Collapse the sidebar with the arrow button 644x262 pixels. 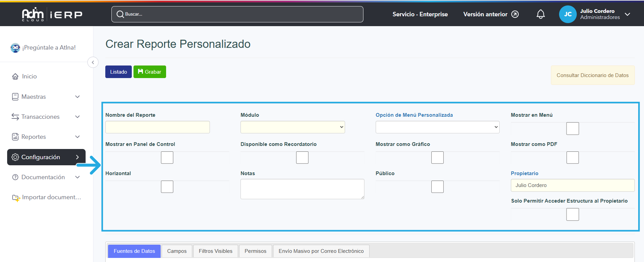[x=93, y=62]
